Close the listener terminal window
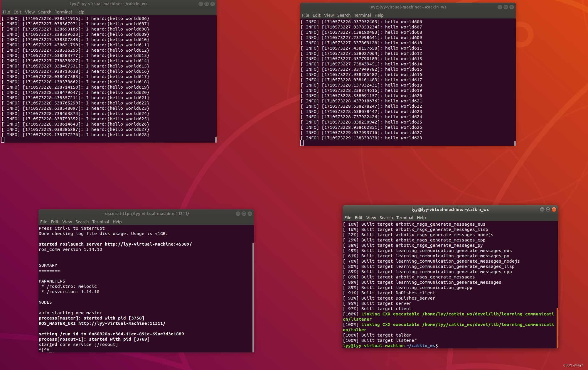The image size is (588, 370). (213, 4)
